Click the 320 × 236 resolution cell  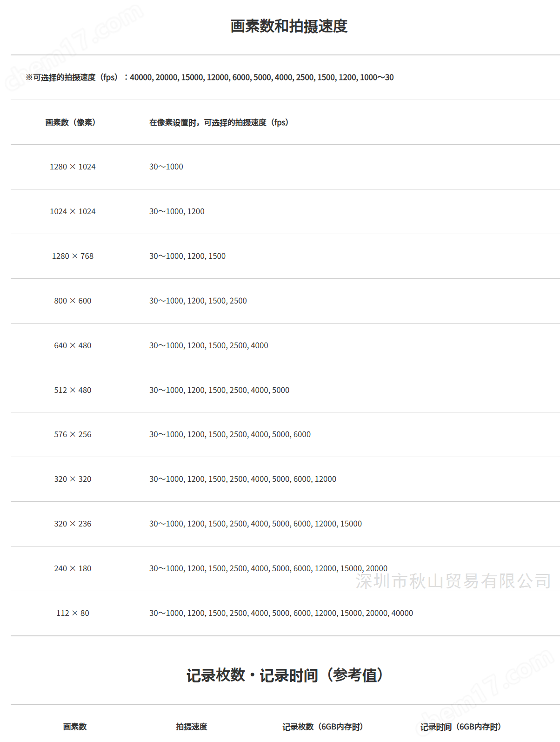73,524
